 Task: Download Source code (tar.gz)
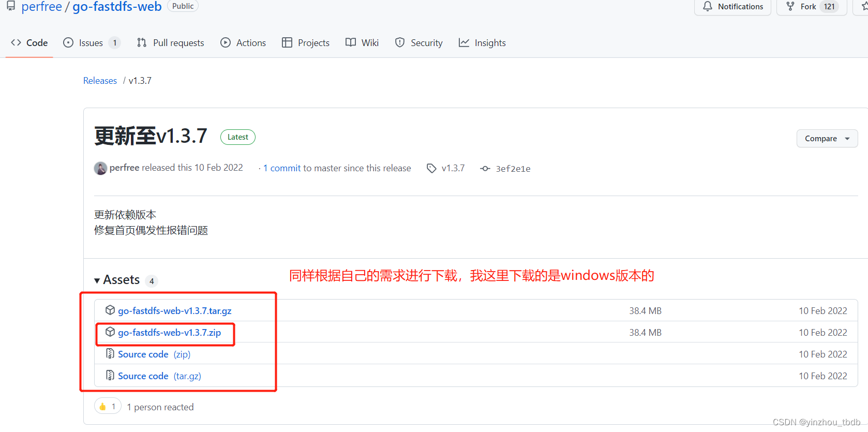pos(159,376)
